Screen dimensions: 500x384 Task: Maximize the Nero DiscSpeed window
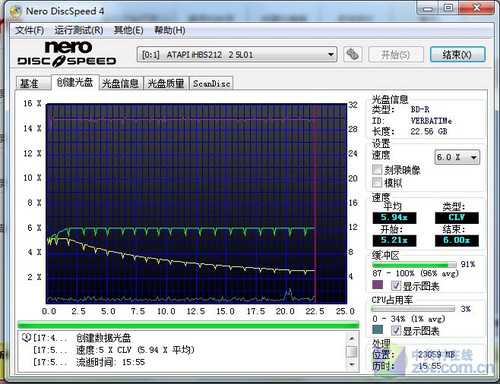[x=448, y=8]
